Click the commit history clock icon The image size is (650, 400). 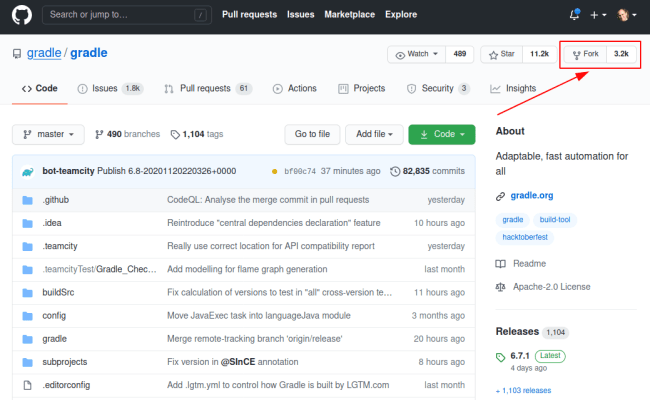pos(395,171)
